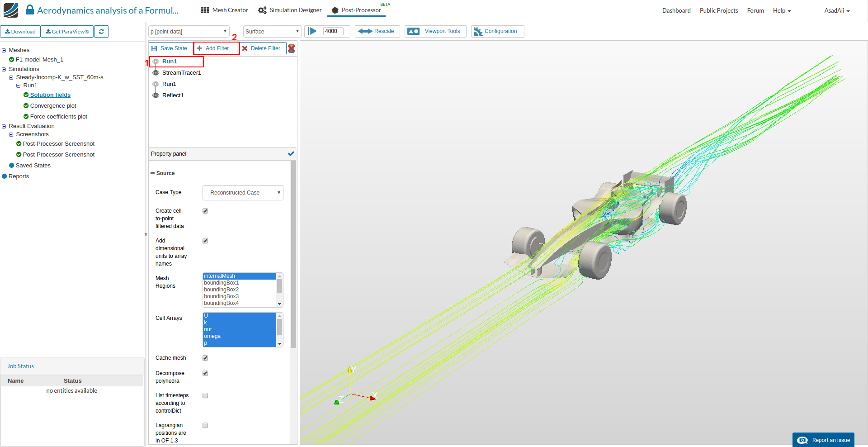Switch to the Mesh Creator tab

tap(225, 10)
